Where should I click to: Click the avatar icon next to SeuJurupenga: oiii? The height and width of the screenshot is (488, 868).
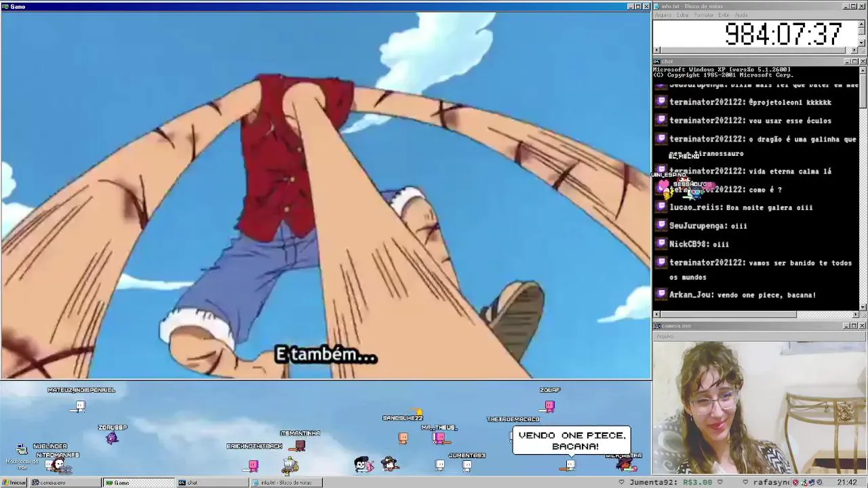[x=661, y=225]
